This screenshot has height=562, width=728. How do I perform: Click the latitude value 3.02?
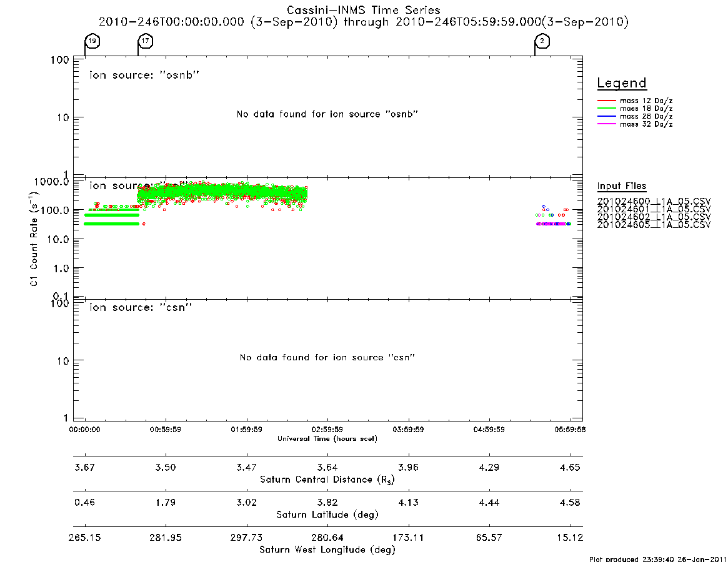[247, 503]
